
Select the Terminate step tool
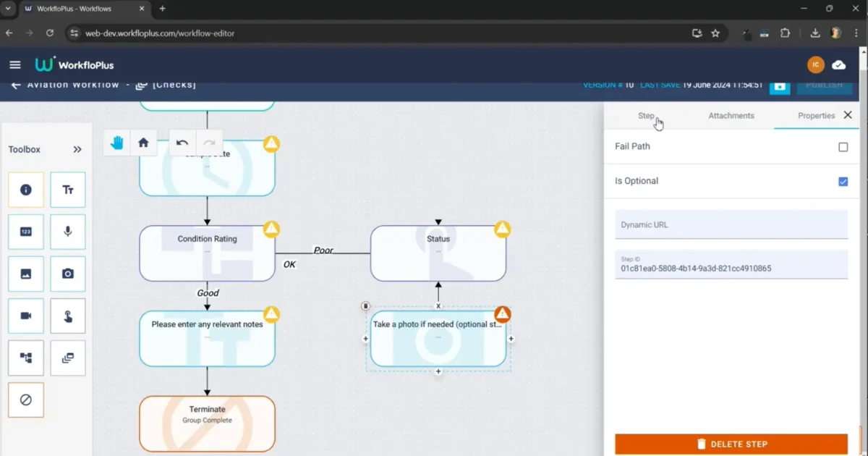pyautogui.click(x=26, y=400)
